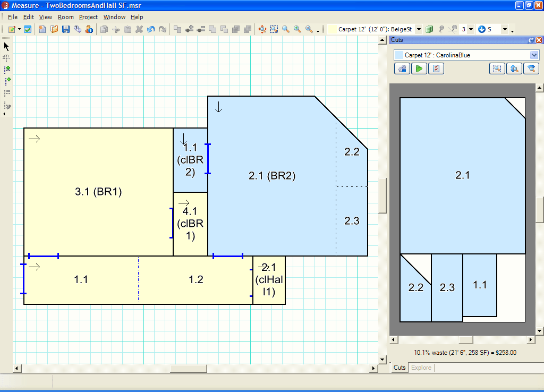Select room 3.1 (BR1) on the plan
544x392 pixels.
click(x=98, y=192)
